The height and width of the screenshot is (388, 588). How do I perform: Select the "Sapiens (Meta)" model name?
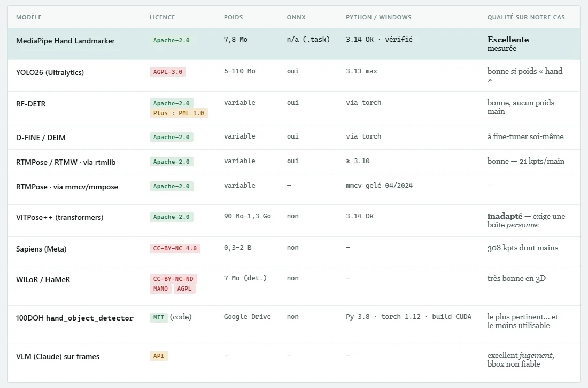tap(41, 249)
